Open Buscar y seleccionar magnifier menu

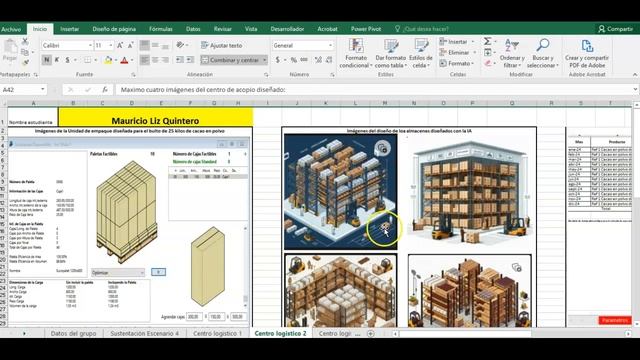pos(542,53)
